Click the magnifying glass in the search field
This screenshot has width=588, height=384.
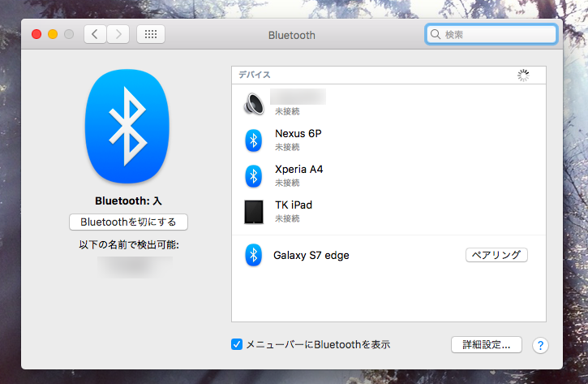436,35
